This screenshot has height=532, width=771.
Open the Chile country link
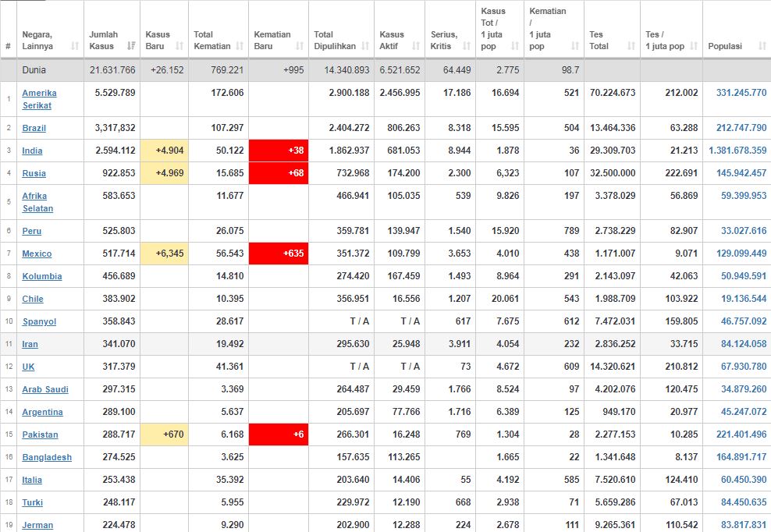[33, 299]
